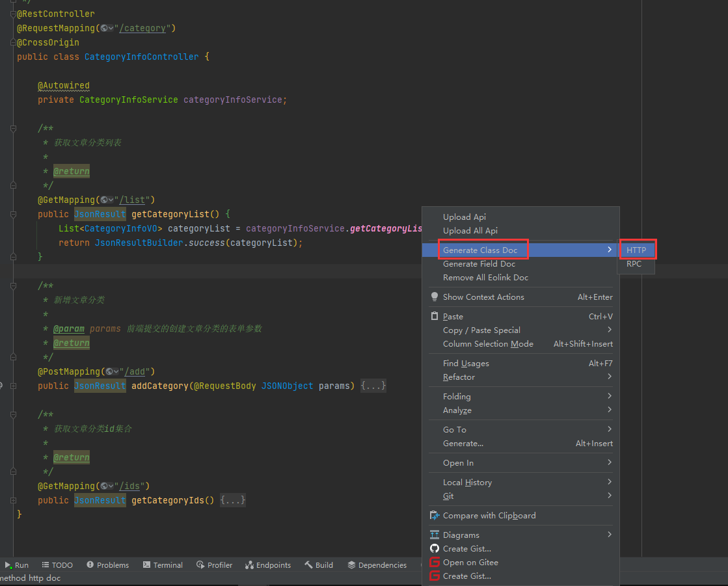
Task: Select HTTP in the Generate Class Doc submenu
Action: coord(636,250)
